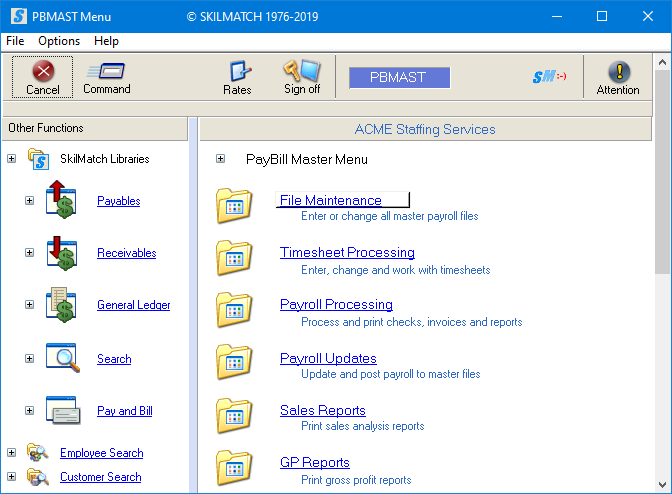Click the Cancel toolbar icon

click(x=42, y=72)
